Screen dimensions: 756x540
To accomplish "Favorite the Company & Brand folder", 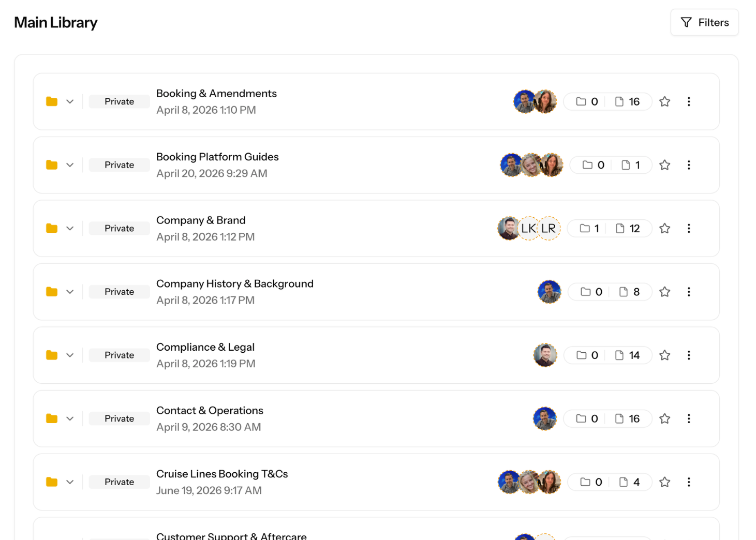I will point(665,228).
